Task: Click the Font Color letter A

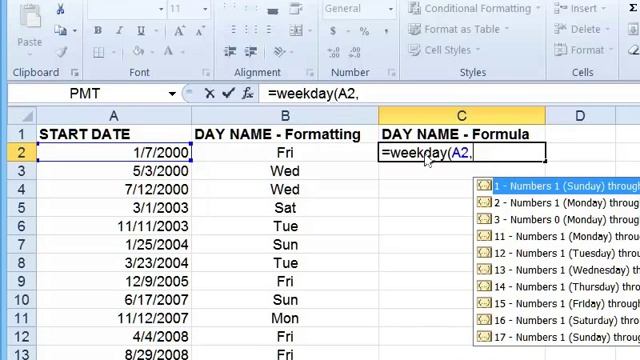Action: click(168, 51)
